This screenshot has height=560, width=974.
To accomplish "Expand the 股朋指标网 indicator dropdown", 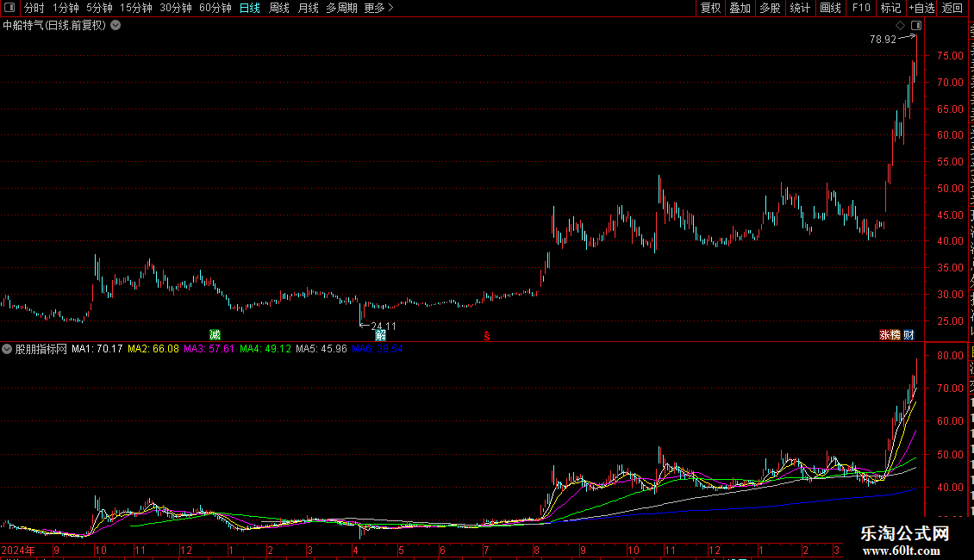I will point(7,349).
